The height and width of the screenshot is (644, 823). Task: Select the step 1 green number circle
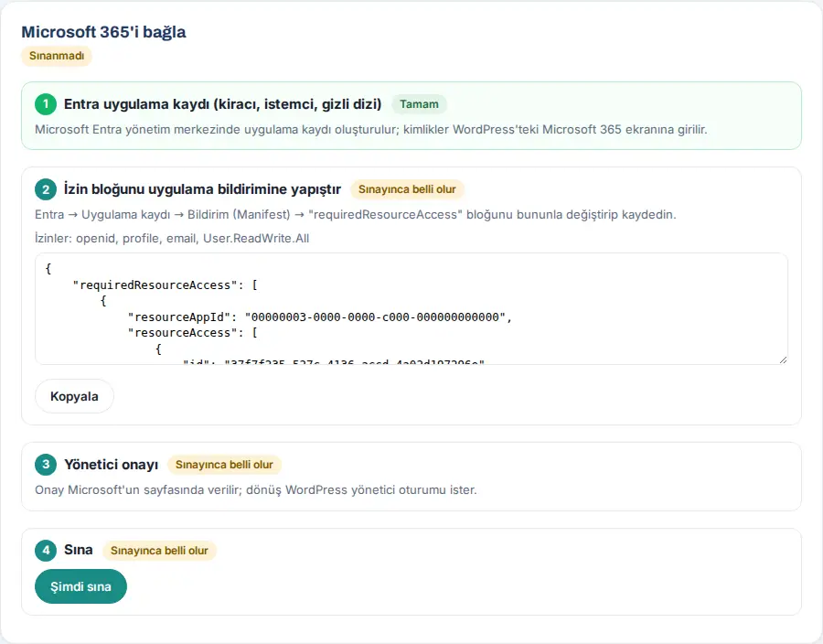[46, 104]
